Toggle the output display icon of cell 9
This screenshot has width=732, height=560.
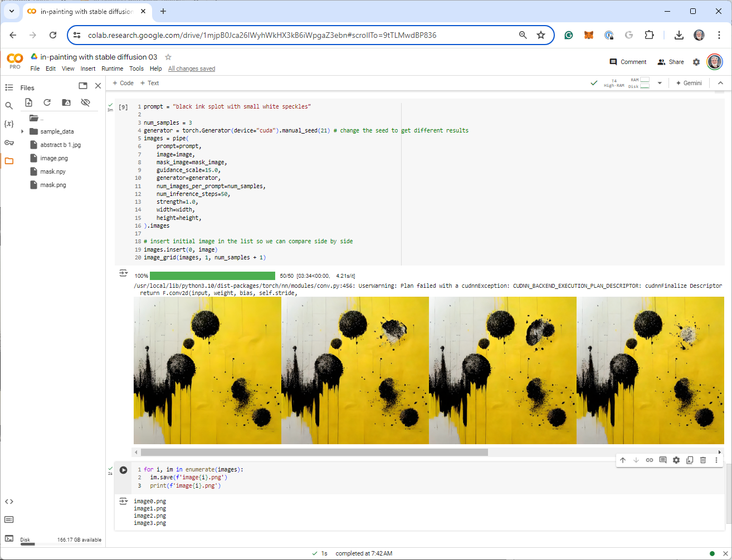click(x=123, y=273)
